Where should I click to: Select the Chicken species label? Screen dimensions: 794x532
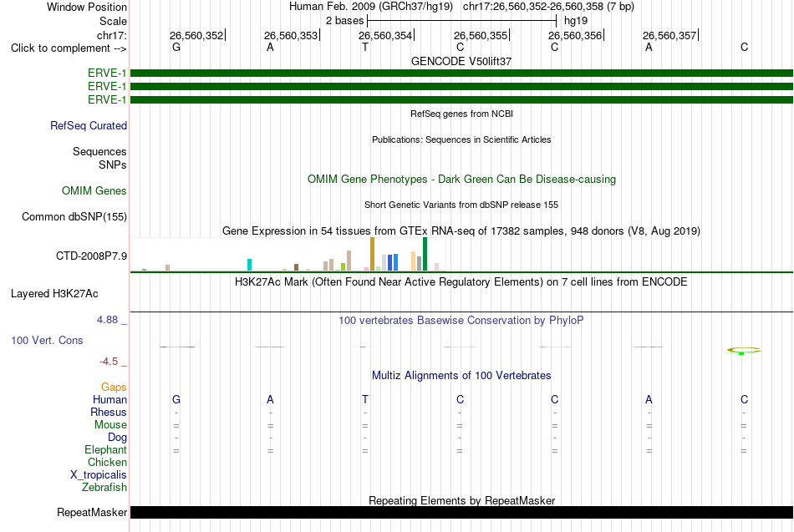107,462
